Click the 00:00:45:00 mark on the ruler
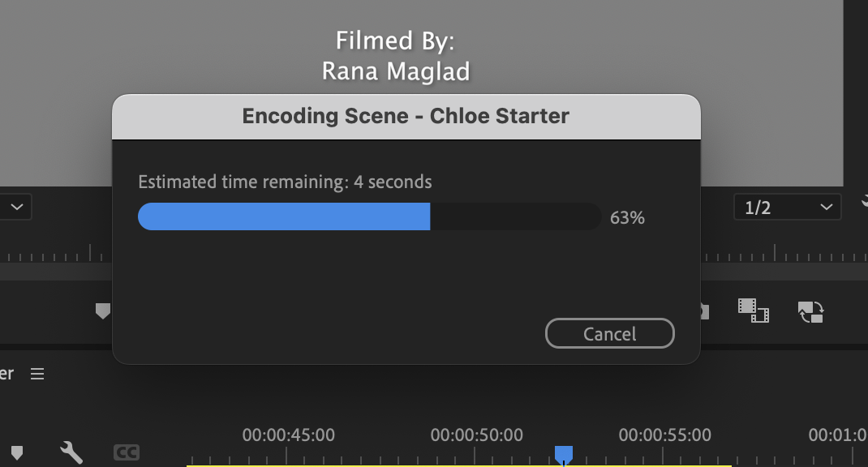868x467 pixels. pyautogui.click(x=289, y=435)
